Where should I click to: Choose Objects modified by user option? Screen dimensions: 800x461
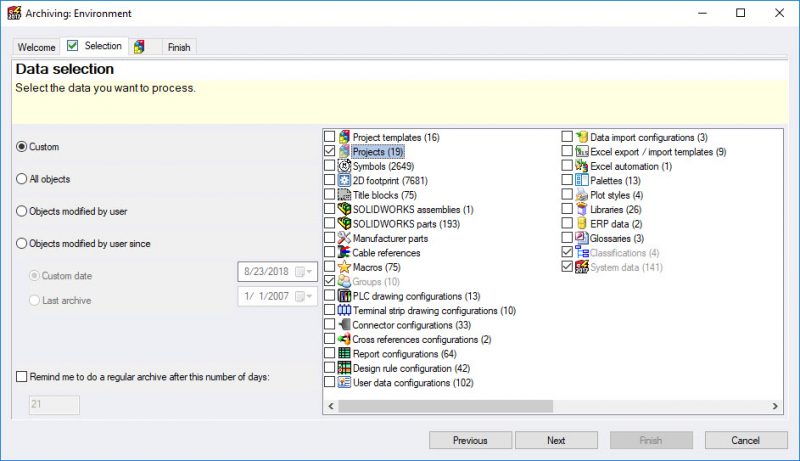21,211
